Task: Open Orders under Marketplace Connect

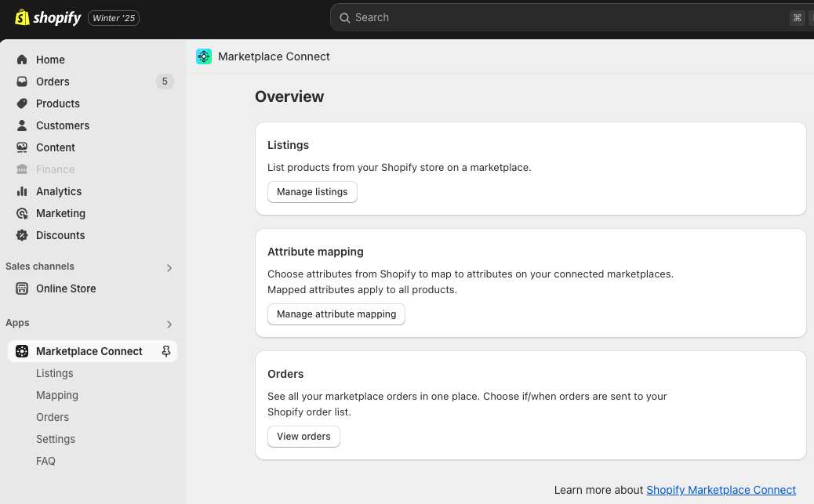Action: pos(53,417)
